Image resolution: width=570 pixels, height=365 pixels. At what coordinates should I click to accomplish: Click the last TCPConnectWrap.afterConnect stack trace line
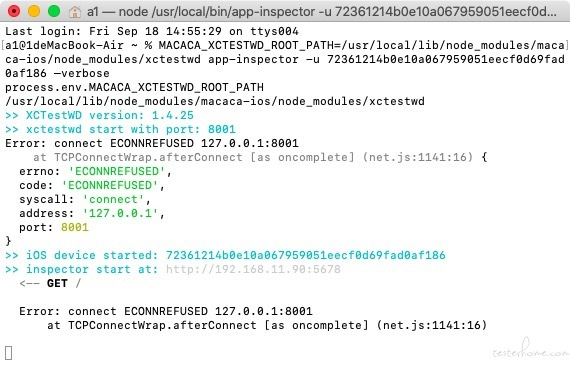pyautogui.click(x=267, y=325)
